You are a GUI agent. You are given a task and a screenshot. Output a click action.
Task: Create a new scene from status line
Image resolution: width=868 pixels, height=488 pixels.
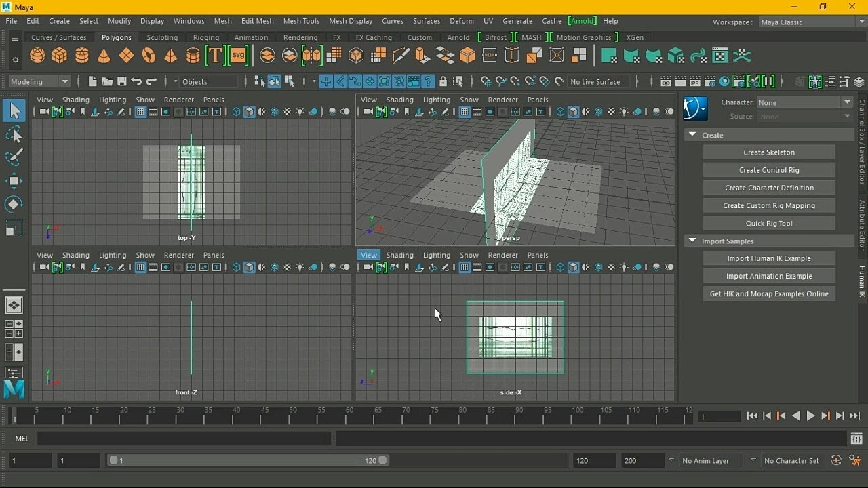pos(93,81)
